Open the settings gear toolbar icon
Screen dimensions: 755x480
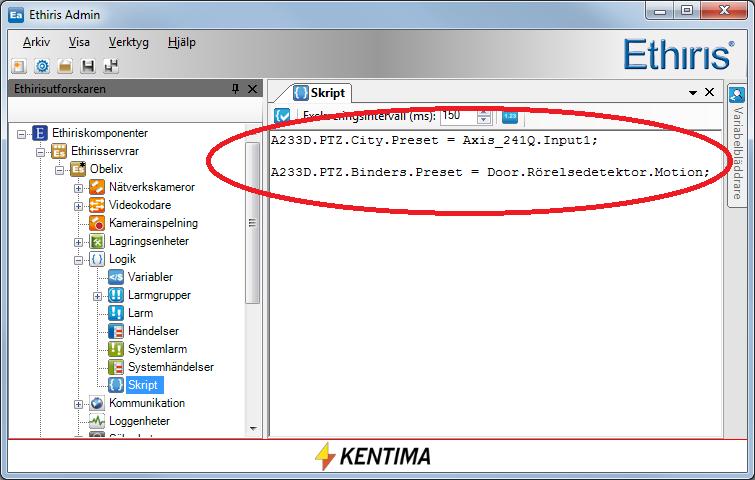[42, 66]
